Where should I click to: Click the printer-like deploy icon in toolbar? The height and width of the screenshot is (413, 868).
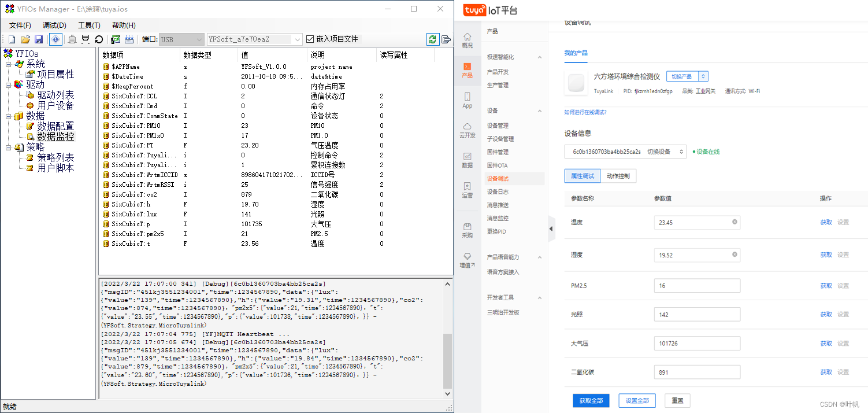click(x=72, y=39)
